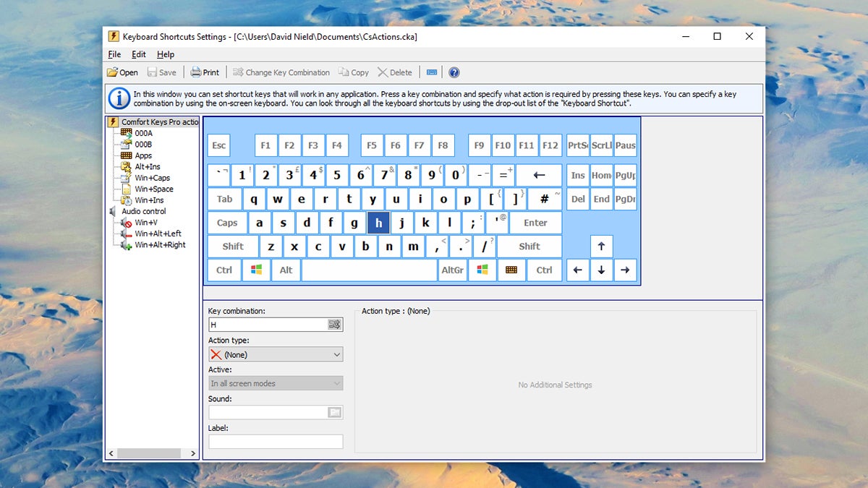The image size is (868, 488).
Task: Toggle the right Shift key
Action: 529,246
